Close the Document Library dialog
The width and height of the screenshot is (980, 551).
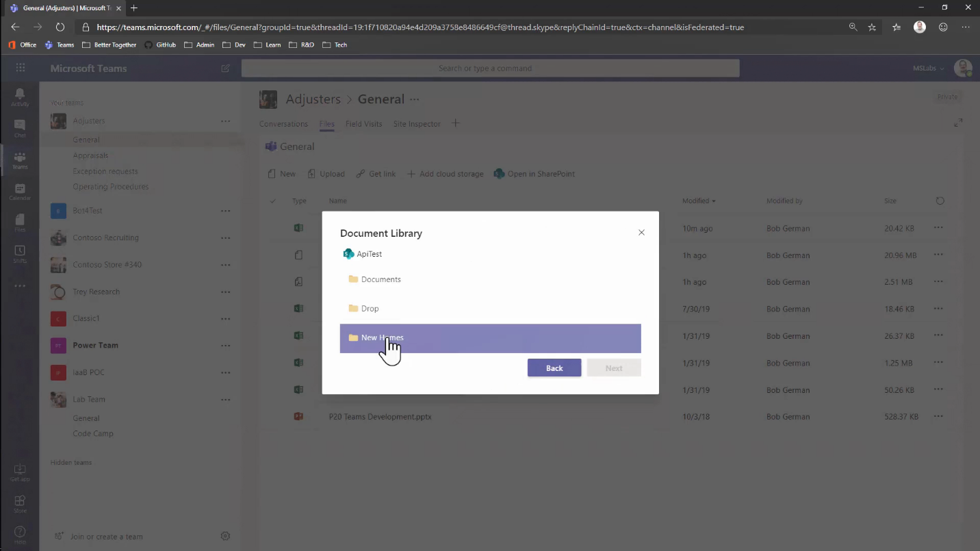pyautogui.click(x=641, y=233)
